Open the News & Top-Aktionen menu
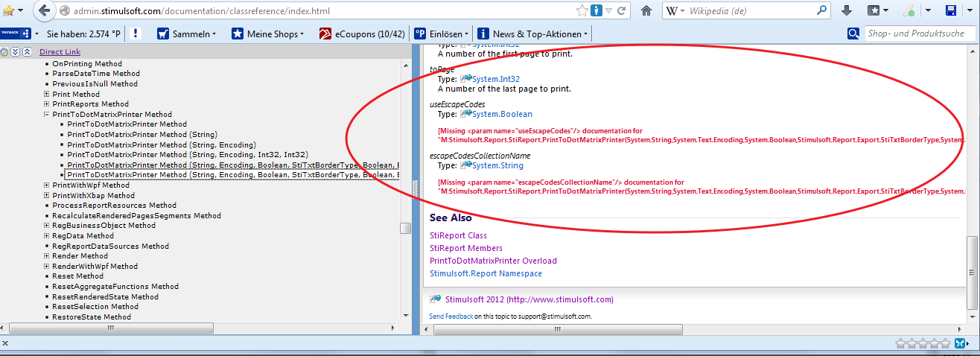980x356 pixels. 533,34
